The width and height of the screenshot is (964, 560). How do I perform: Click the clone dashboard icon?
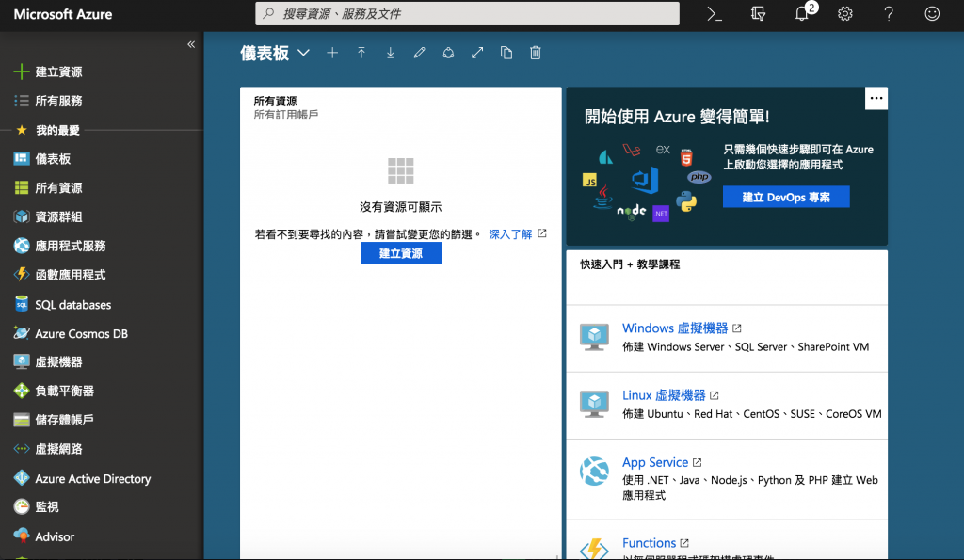[506, 53]
